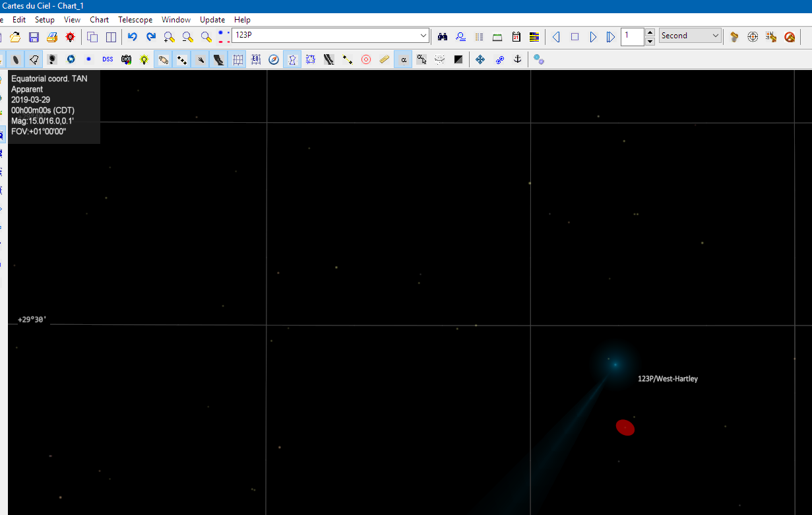The image size is (812, 515).
Task: Click the binoculars advanced search icon
Action: click(x=443, y=37)
